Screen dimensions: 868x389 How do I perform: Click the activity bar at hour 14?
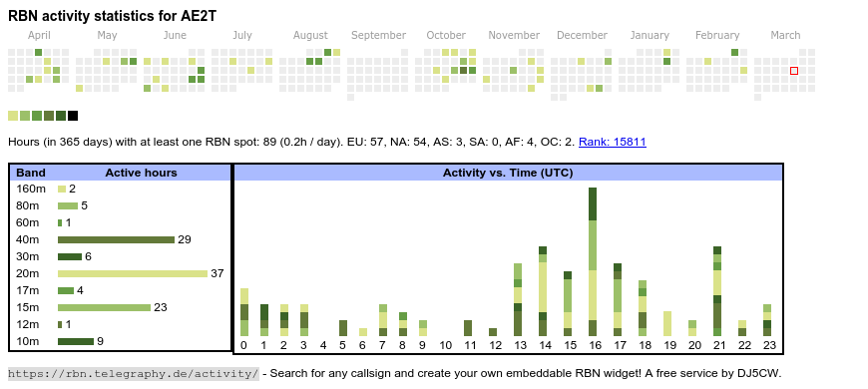[x=543, y=291]
